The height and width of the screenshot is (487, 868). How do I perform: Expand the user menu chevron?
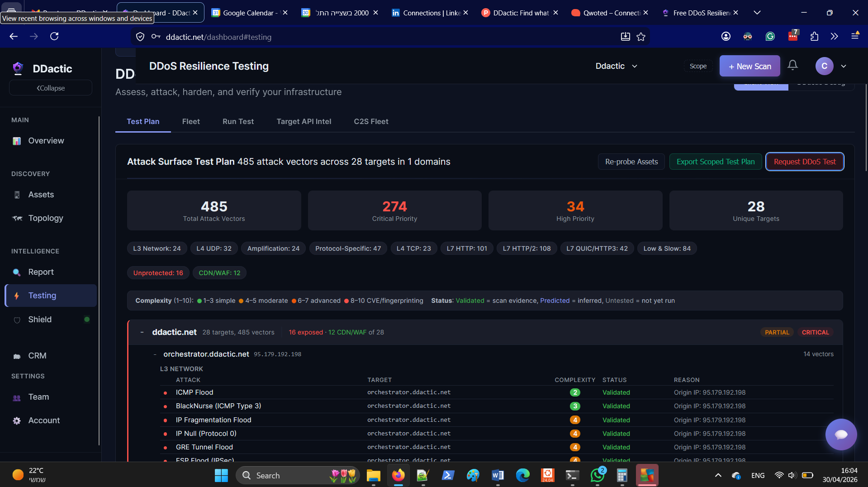coord(844,66)
